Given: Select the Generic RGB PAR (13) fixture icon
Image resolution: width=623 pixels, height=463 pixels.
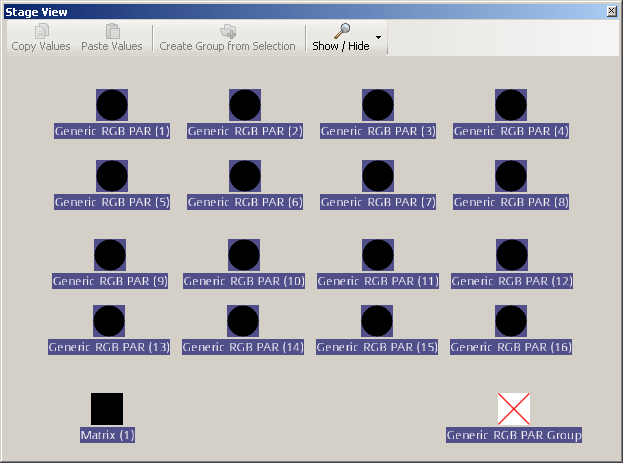Looking at the screenshot, I should coord(109,321).
